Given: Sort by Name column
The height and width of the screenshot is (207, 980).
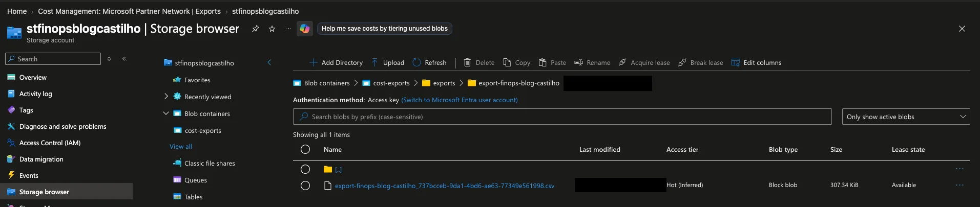Looking at the screenshot, I should point(332,149).
